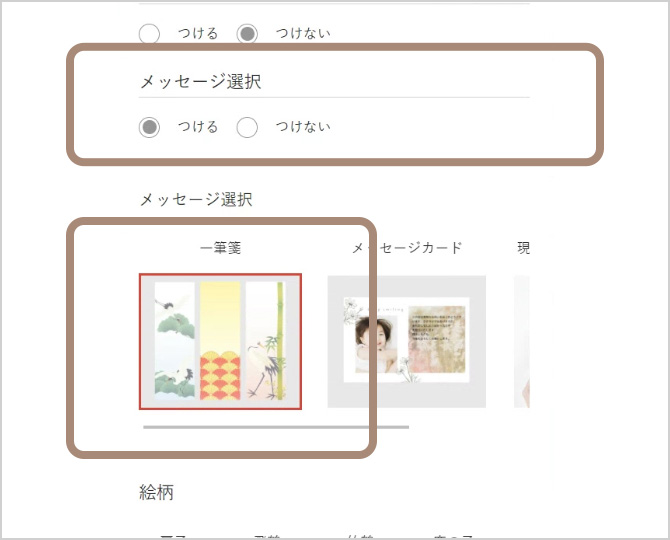Choose the メッセージカード sample thumbnail
The image size is (670, 540).
tap(407, 341)
